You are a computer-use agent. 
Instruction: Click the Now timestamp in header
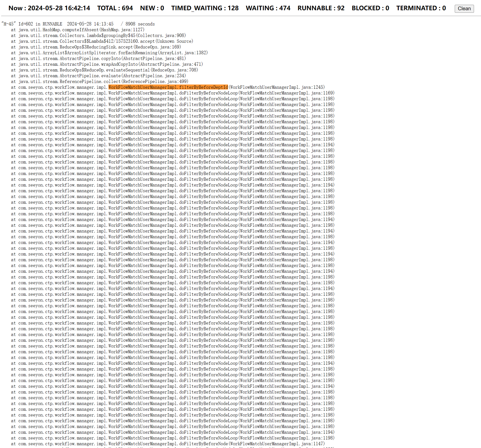coord(49,8)
